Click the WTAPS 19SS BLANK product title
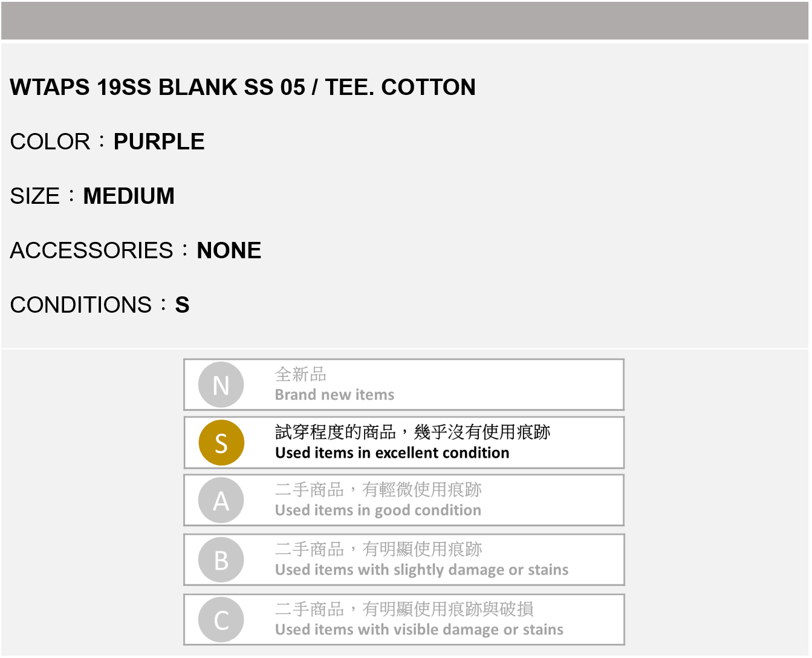This screenshot has width=812, height=658. coord(243,87)
